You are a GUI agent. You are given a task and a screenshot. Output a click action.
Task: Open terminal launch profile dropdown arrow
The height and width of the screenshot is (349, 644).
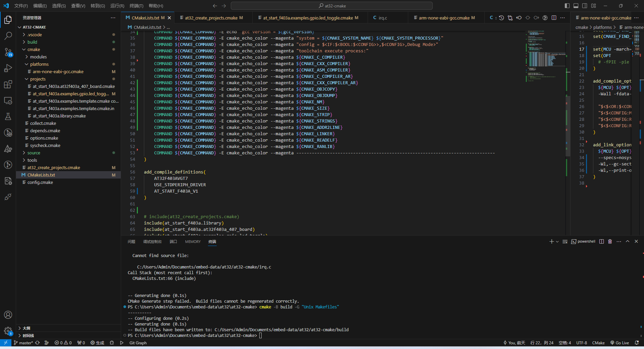[557, 242]
